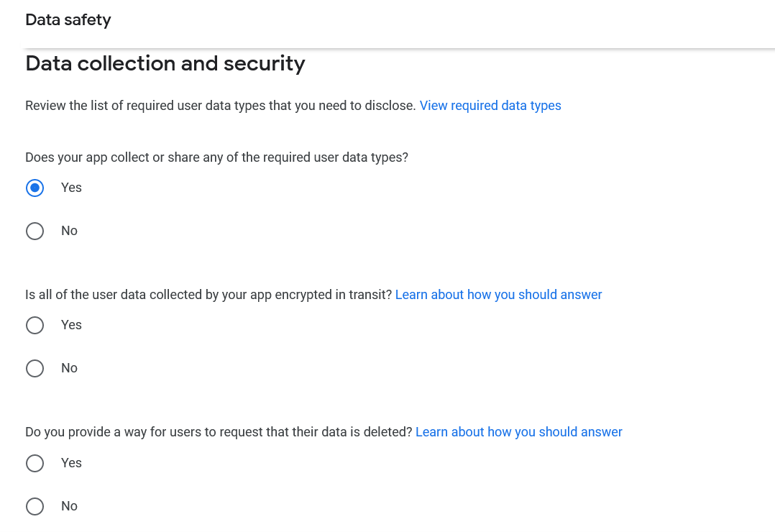Open "Learn about how you should answer" for encryption
This screenshot has height=532, width=775.
coord(498,294)
